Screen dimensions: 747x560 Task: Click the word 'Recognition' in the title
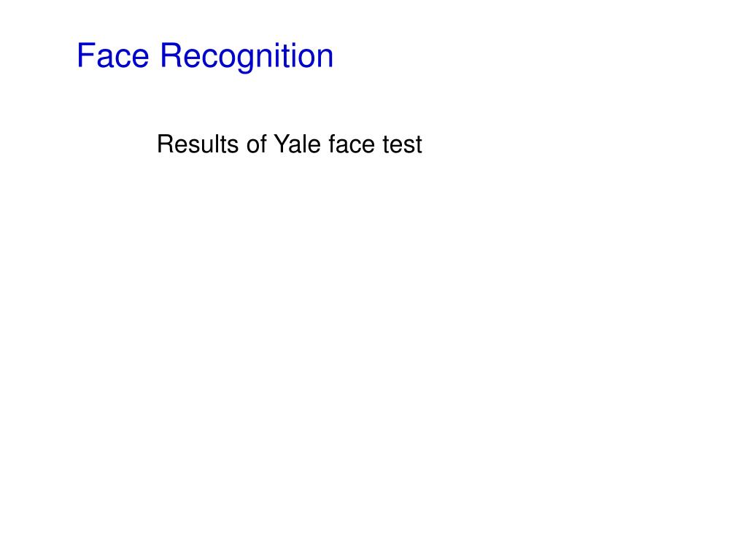(247, 57)
